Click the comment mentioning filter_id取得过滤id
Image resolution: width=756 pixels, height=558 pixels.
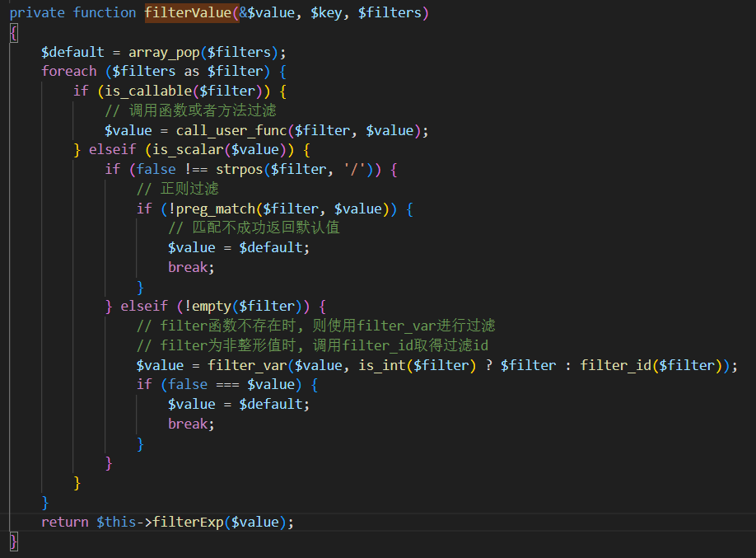point(312,345)
